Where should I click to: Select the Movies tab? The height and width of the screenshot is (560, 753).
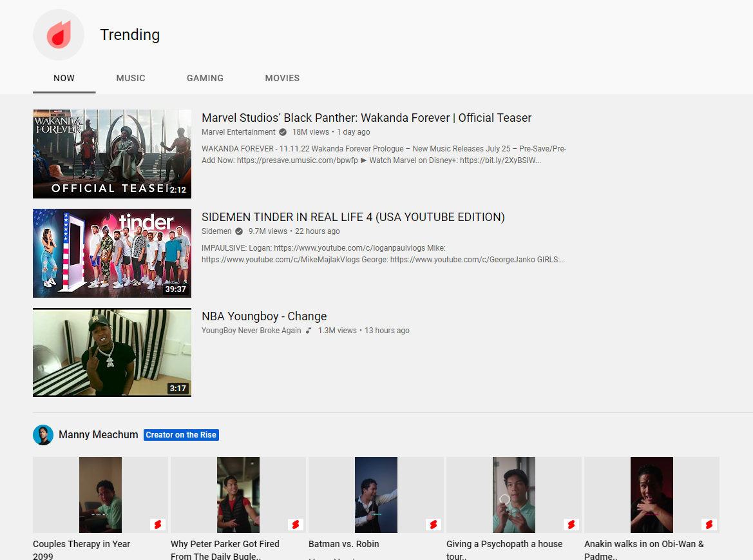tap(282, 78)
